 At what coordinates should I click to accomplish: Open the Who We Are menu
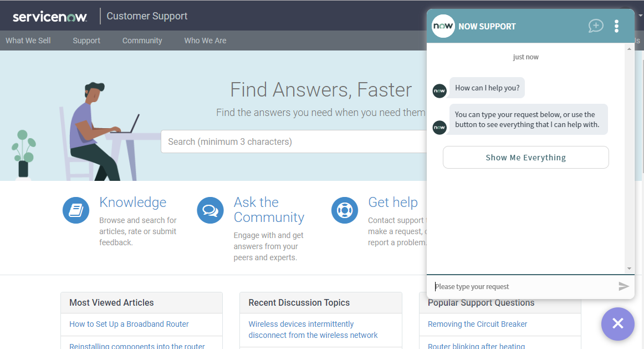click(206, 41)
